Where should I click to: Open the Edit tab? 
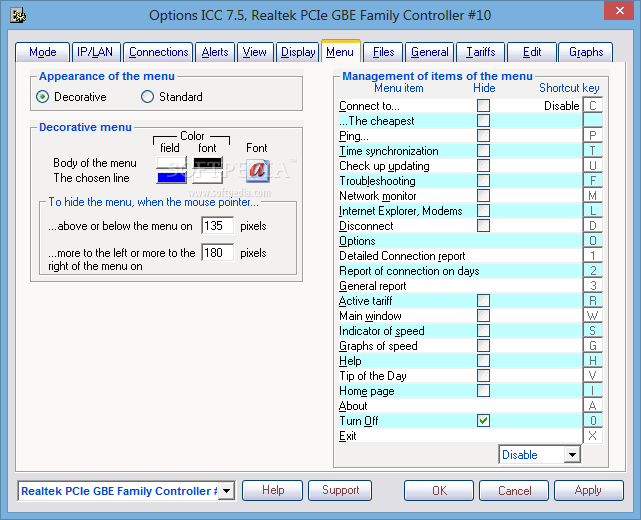(532, 52)
